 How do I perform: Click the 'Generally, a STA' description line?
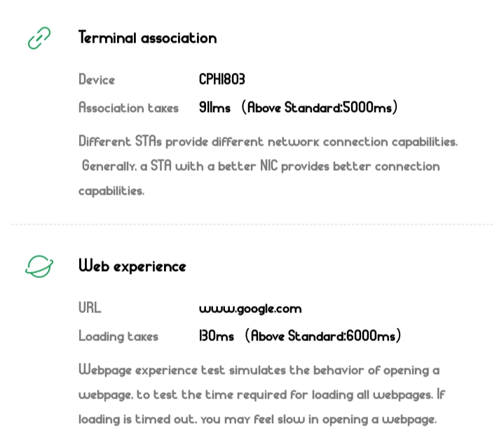point(261,166)
